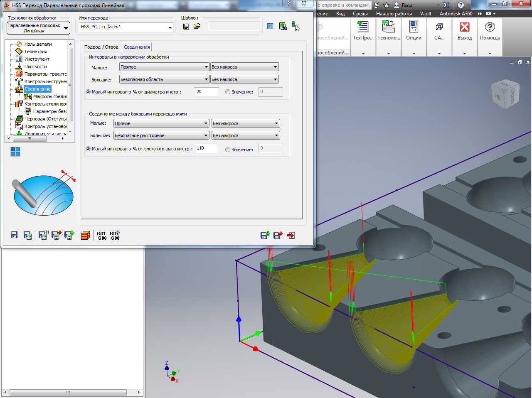Click the ViewCube in the 3D viewport

click(505, 94)
